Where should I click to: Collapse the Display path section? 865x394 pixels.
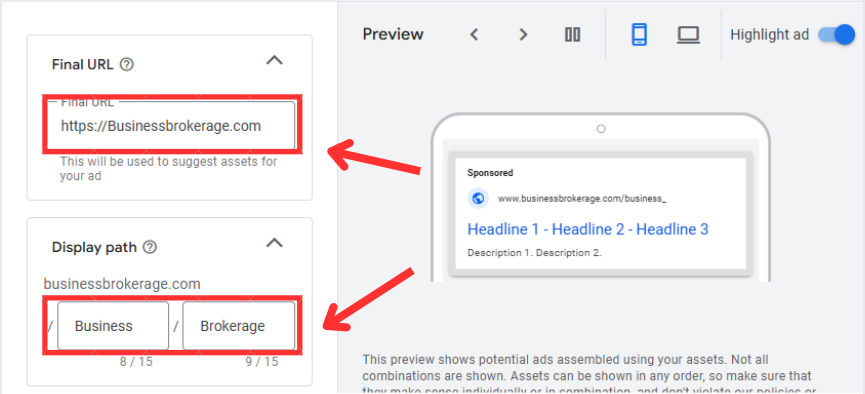point(274,243)
